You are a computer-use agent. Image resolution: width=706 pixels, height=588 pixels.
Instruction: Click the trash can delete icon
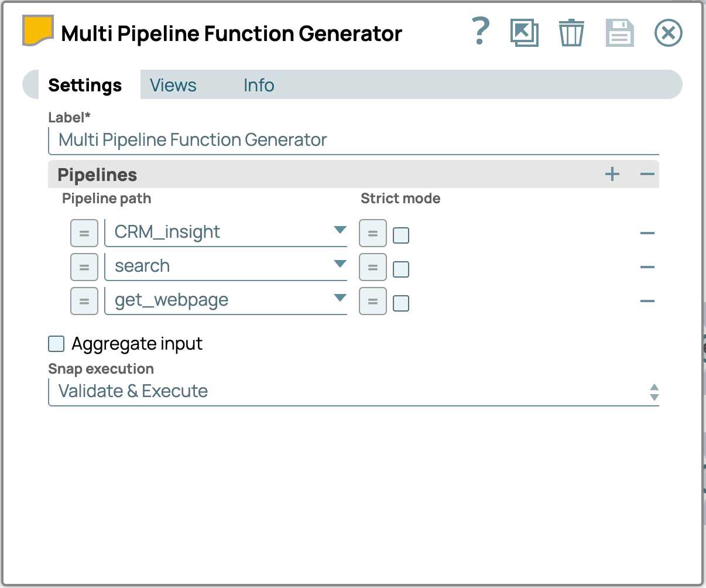[x=571, y=33]
